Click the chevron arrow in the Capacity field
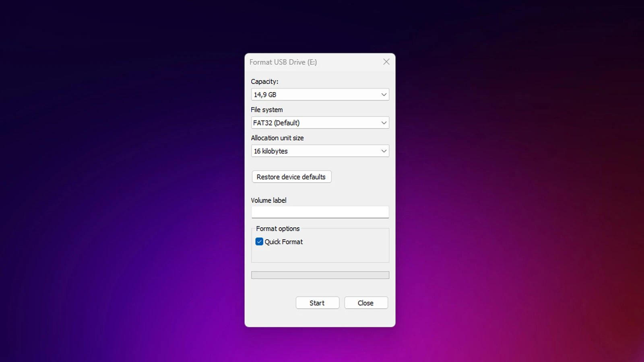 pyautogui.click(x=384, y=95)
